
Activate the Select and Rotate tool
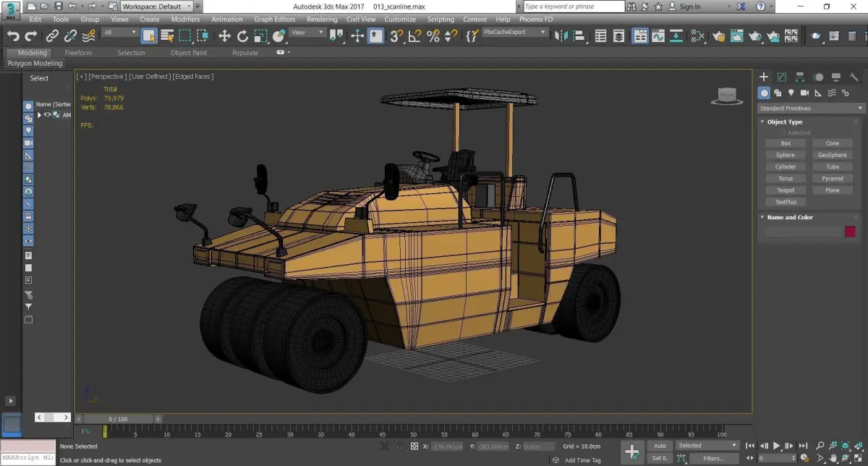coord(242,35)
